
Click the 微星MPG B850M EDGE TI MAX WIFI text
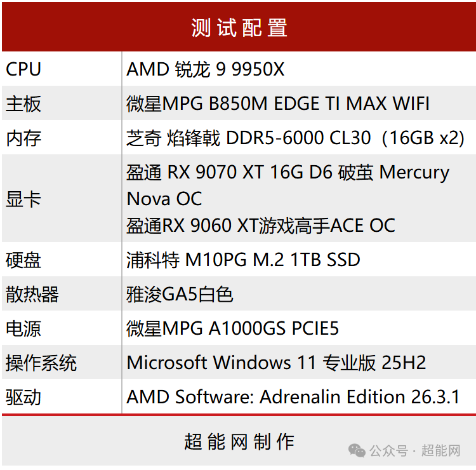(278, 104)
